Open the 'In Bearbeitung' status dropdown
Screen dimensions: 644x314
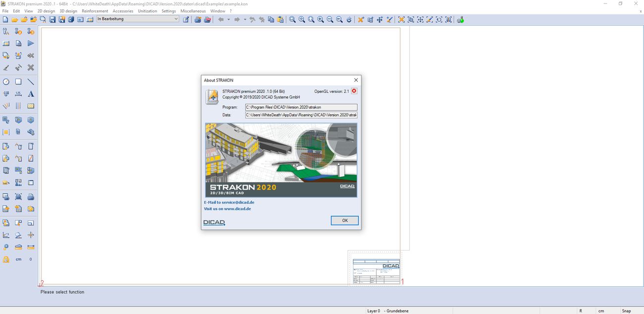[x=138, y=19]
